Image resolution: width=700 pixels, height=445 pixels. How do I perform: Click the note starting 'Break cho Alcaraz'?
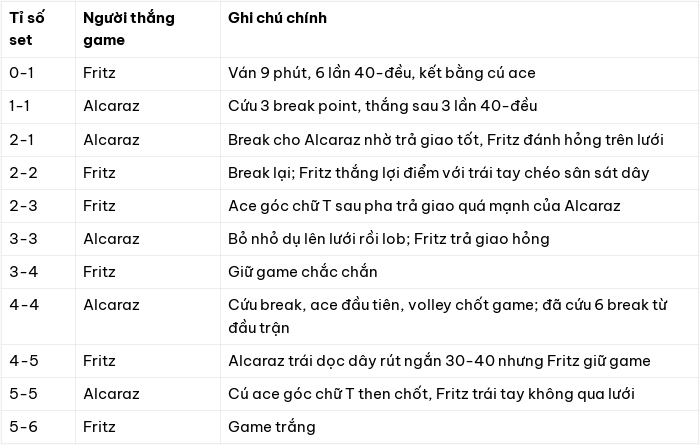point(446,140)
